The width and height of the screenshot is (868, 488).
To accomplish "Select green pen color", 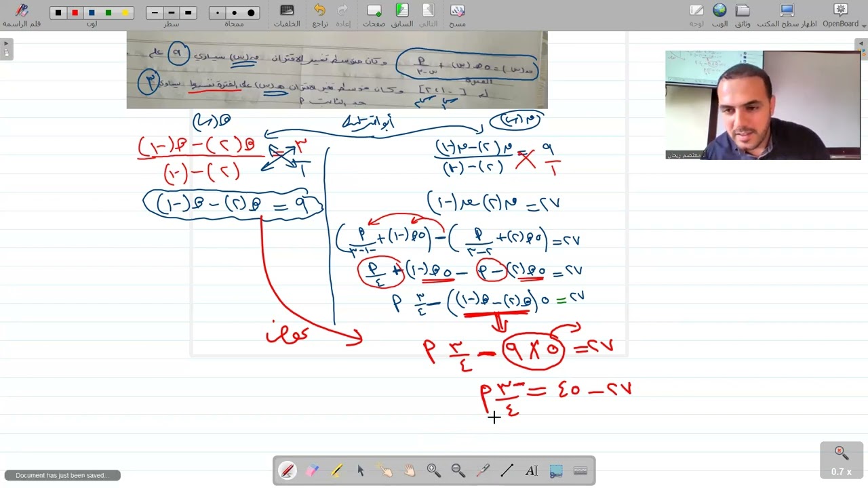I will (x=108, y=13).
